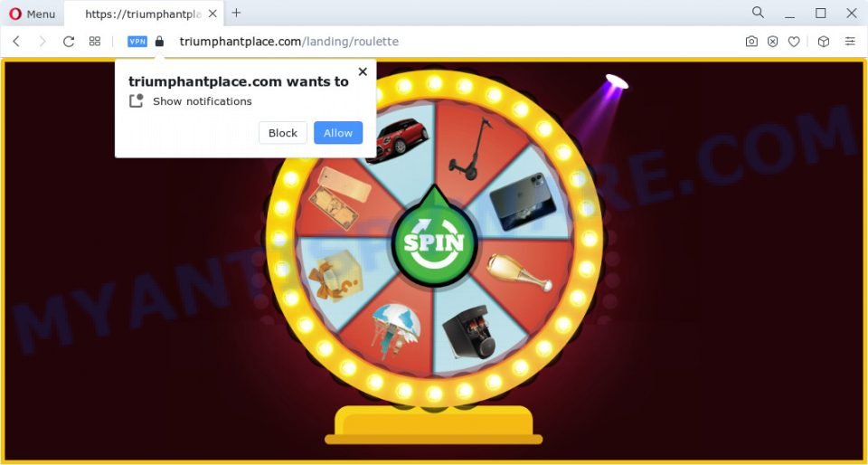Open the ad blocker shield icon

click(x=773, y=42)
